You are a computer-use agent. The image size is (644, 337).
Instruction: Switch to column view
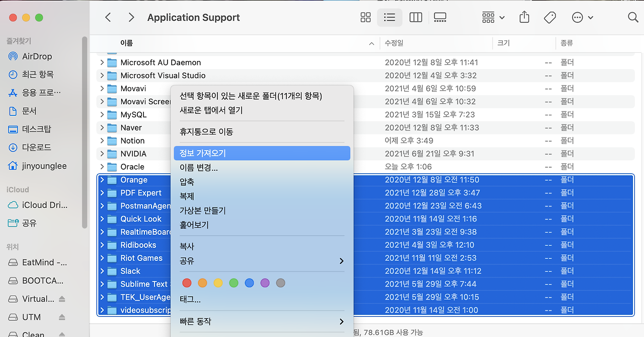pos(416,18)
